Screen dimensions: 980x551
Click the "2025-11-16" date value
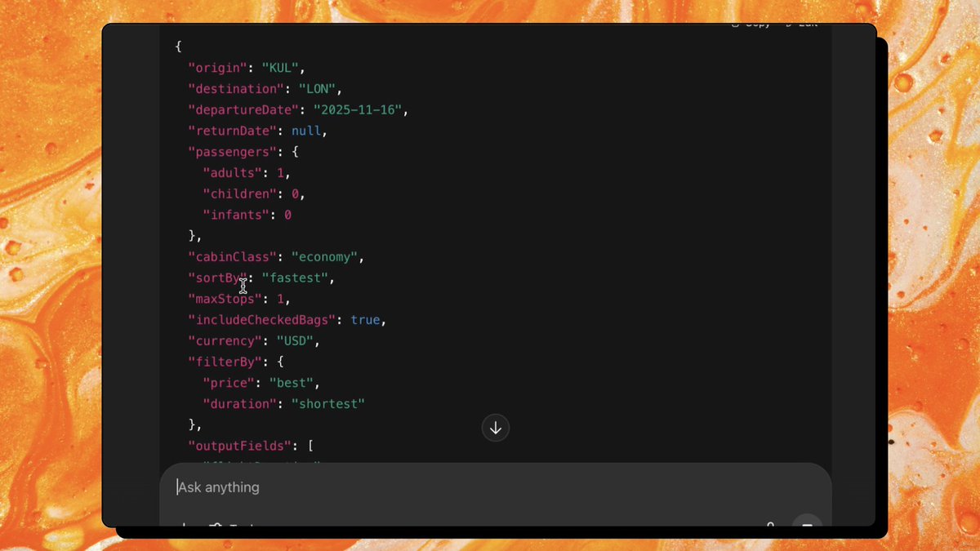pos(358,109)
